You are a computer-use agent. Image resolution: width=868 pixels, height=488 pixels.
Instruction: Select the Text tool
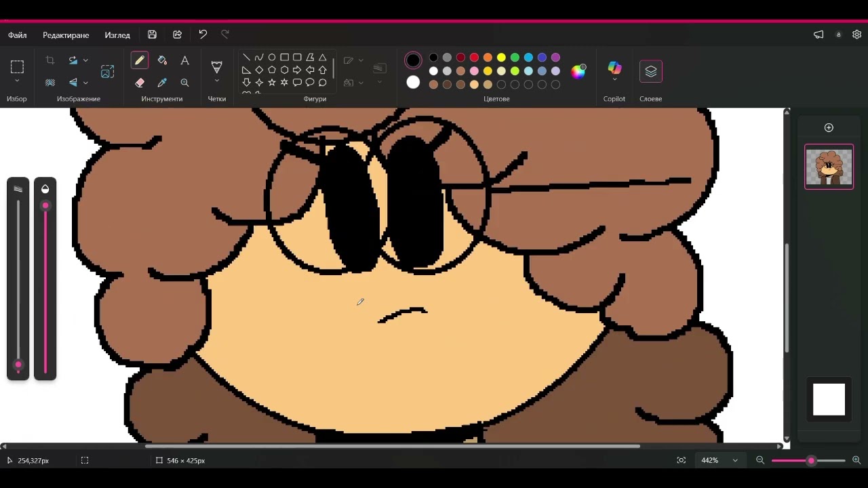tap(184, 60)
